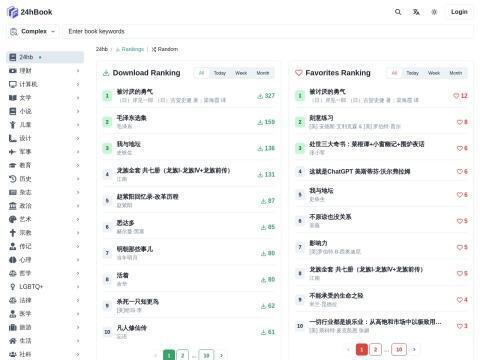This screenshot has height=360, width=480.
Task: Go to page 2 of Download Ranking
Action: click(183, 355)
